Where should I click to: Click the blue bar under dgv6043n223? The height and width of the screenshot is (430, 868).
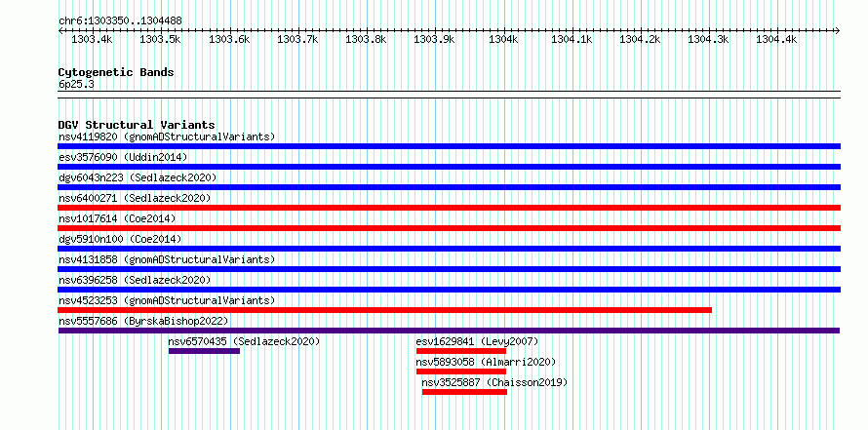pos(449,187)
